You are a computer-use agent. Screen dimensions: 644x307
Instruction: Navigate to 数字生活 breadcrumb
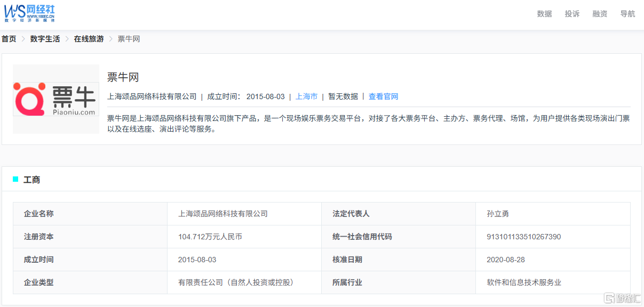[x=45, y=39]
